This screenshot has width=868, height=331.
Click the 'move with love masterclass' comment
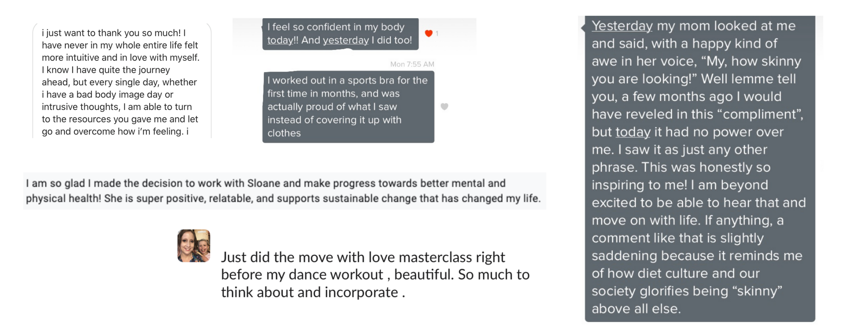[375, 275]
